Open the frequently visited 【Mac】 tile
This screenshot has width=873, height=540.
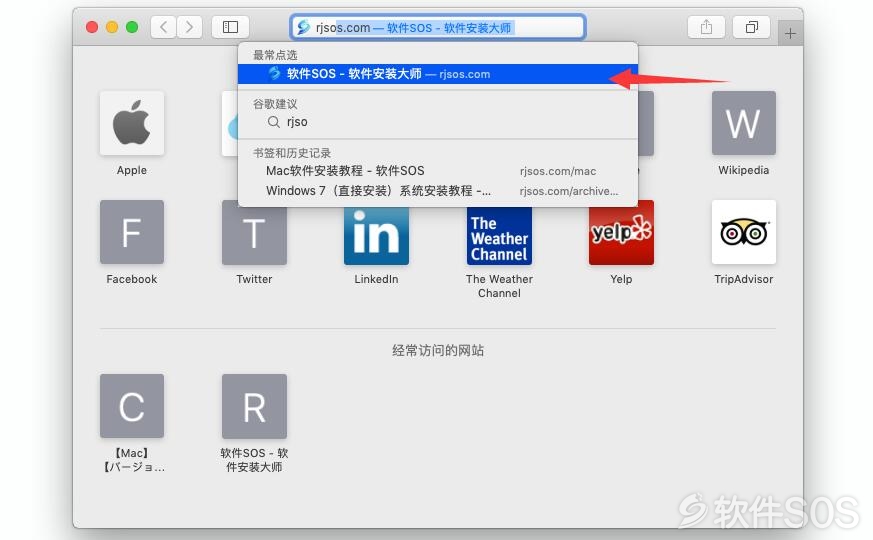132,406
